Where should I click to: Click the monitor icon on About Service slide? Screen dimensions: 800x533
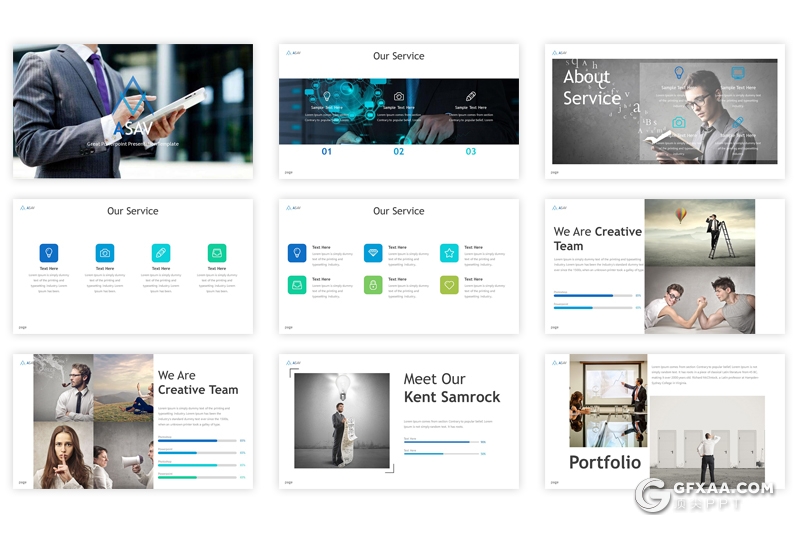click(737, 73)
